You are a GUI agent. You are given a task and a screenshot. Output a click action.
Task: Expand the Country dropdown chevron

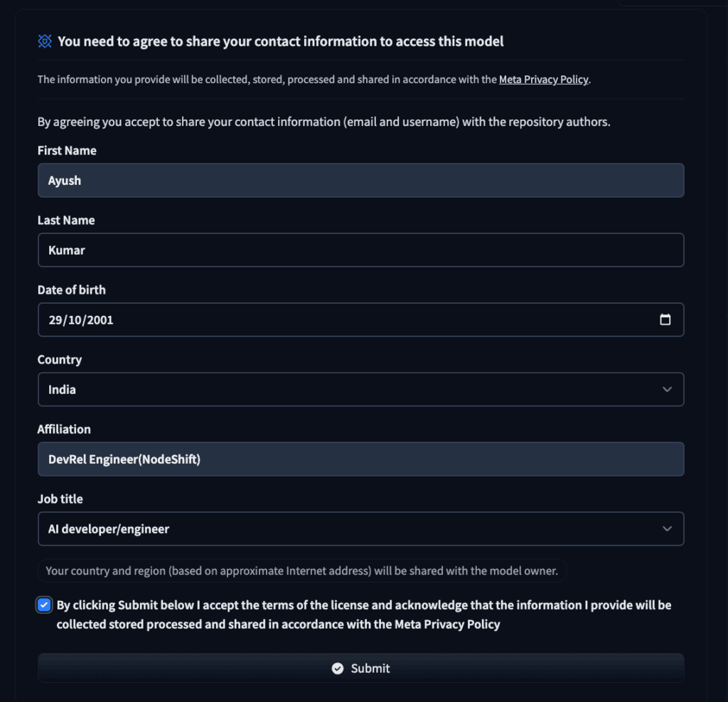pyautogui.click(x=667, y=390)
